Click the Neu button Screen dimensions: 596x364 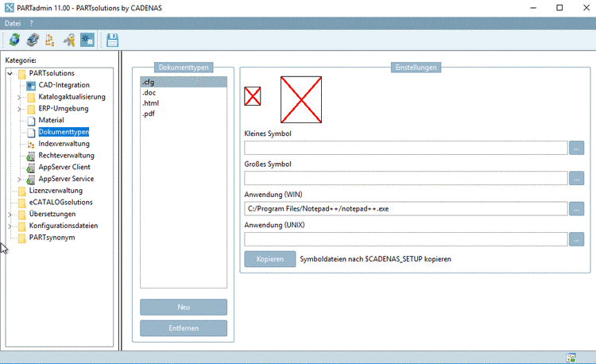coord(184,307)
